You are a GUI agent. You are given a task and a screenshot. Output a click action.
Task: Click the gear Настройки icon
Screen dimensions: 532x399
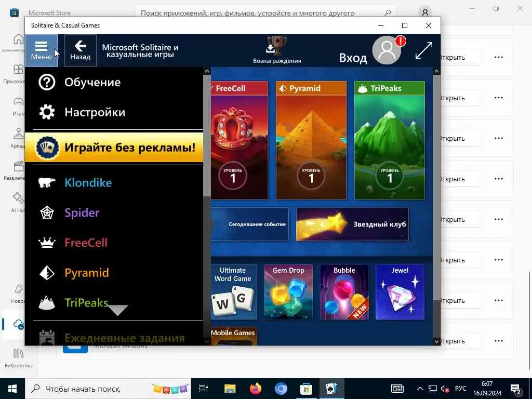click(47, 112)
